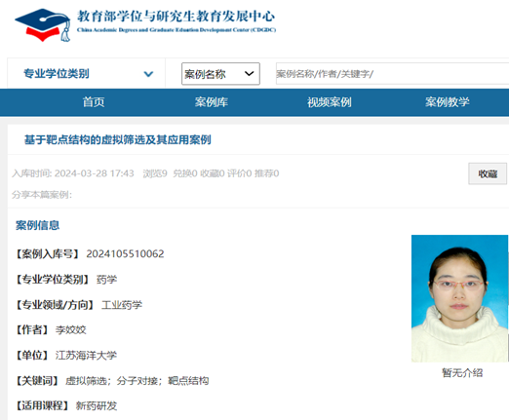Click the 暂无介绍 caption under photo

462,372
